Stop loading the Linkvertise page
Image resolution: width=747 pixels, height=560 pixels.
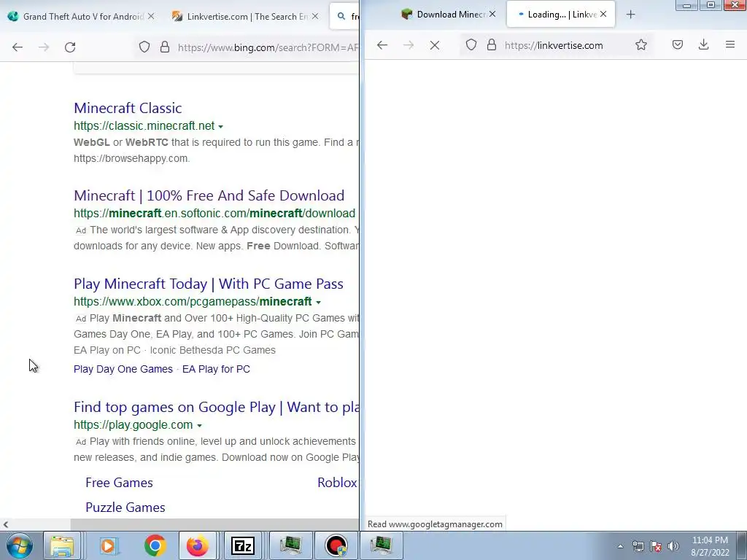tap(435, 45)
